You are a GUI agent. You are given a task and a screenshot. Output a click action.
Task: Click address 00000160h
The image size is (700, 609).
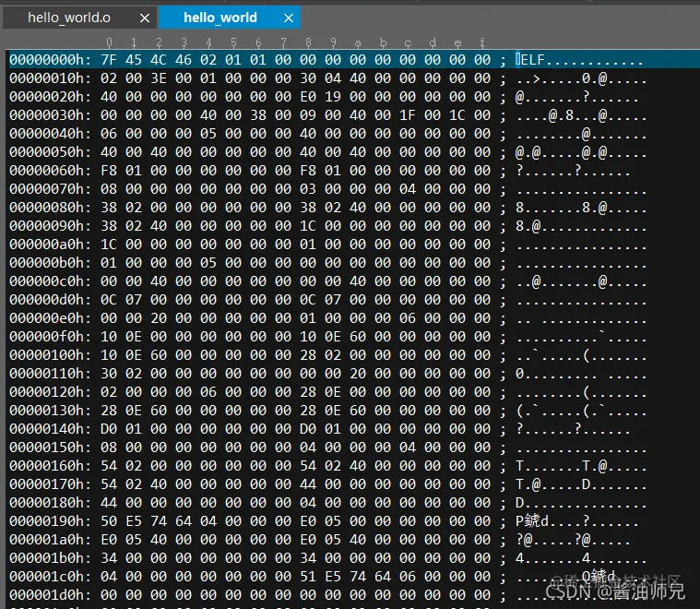(50, 466)
